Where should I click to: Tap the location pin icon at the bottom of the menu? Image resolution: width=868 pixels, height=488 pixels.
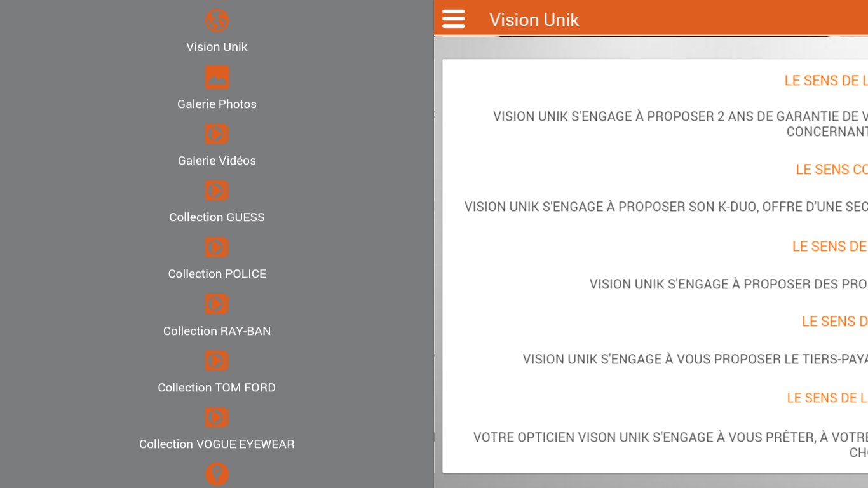tap(217, 474)
